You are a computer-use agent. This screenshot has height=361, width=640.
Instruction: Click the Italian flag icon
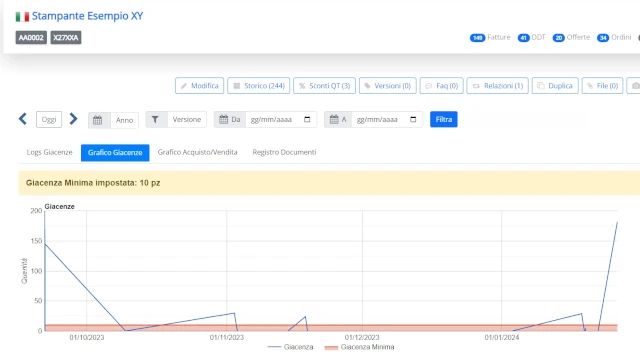(x=22, y=16)
